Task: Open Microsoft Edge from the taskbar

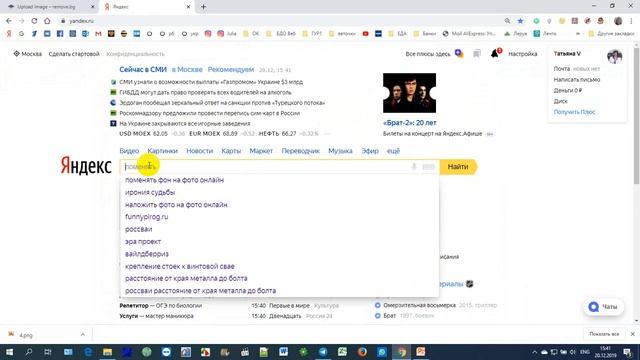Action: pyautogui.click(x=88, y=351)
